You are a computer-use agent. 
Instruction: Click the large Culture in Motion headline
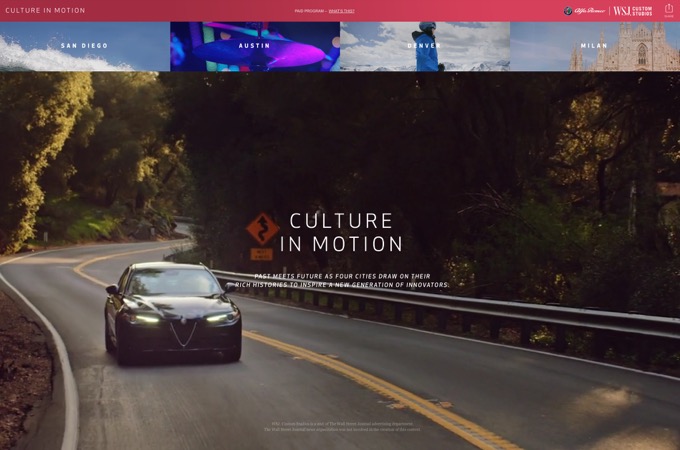pos(341,232)
